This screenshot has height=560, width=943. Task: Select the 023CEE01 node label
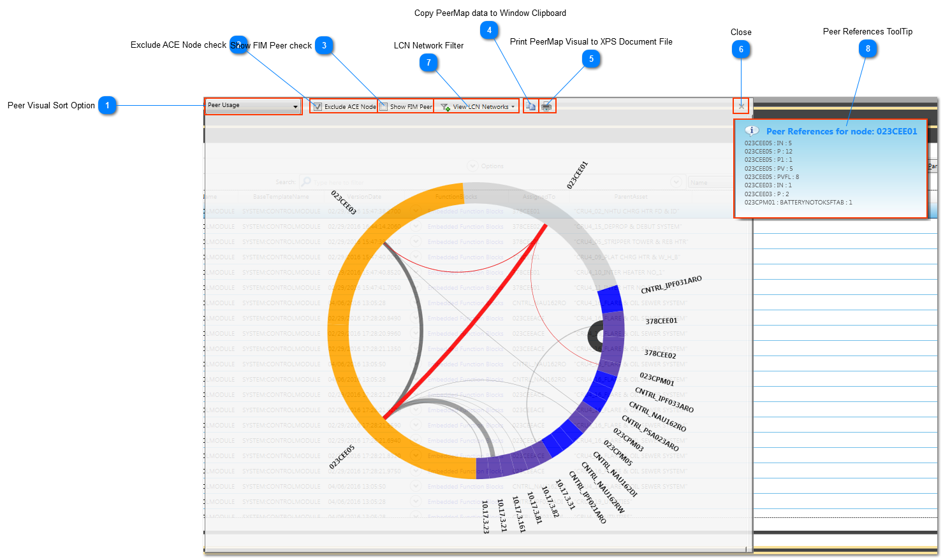577,175
